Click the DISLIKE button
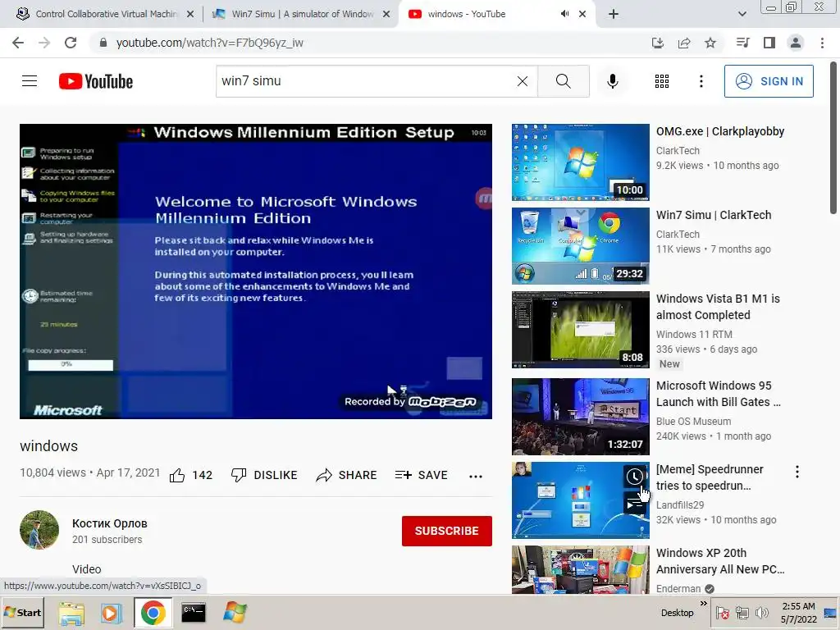 (264, 475)
